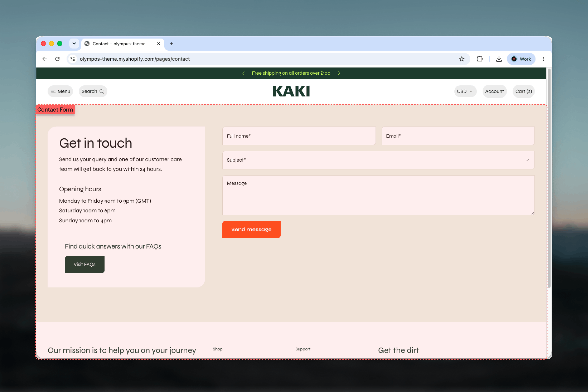Image resolution: width=588 pixels, height=392 pixels.
Task: Click the Get the dirt footer heading
Action: [x=398, y=350]
